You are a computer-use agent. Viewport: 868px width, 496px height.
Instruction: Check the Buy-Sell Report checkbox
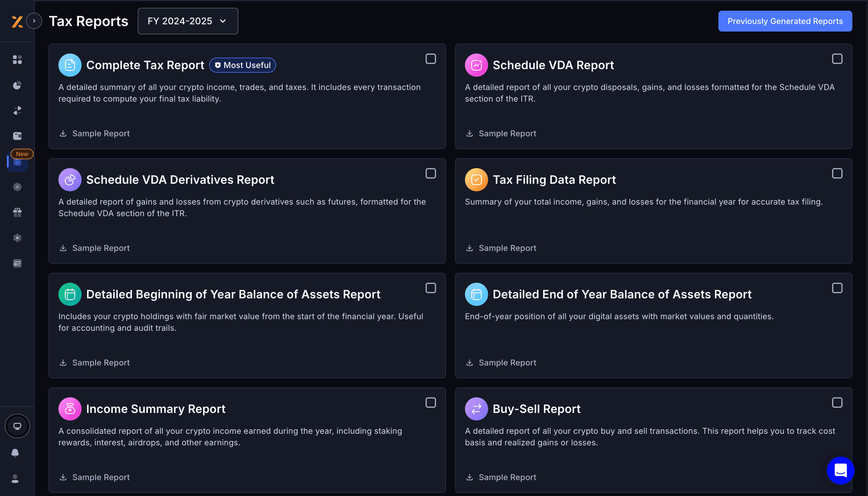(x=837, y=403)
